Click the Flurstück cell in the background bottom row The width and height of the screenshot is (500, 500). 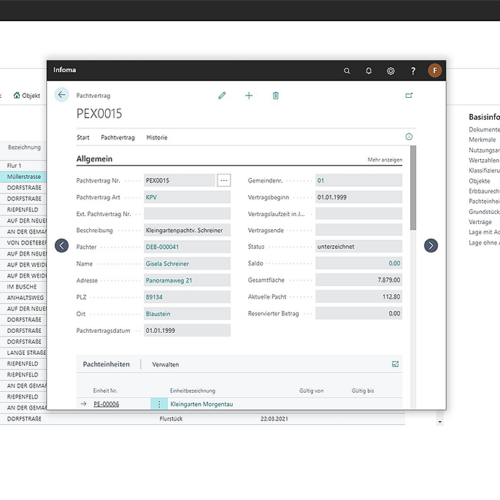coord(171,419)
